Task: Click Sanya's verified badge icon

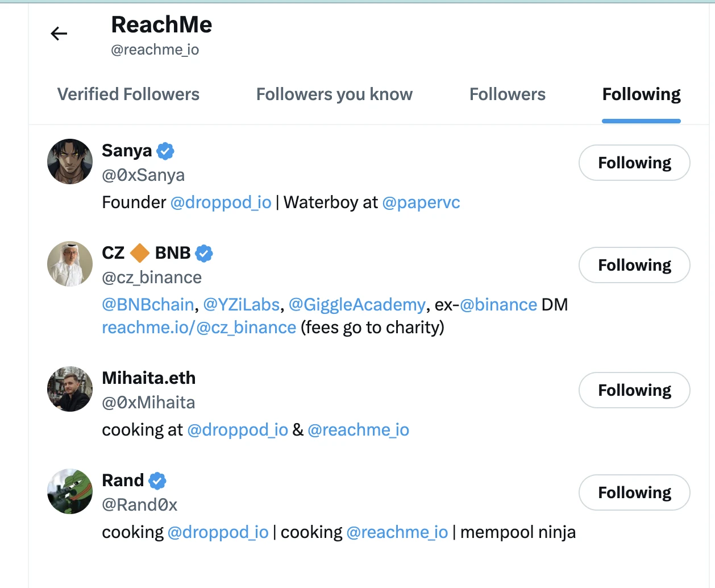Action: coord(165,151)
